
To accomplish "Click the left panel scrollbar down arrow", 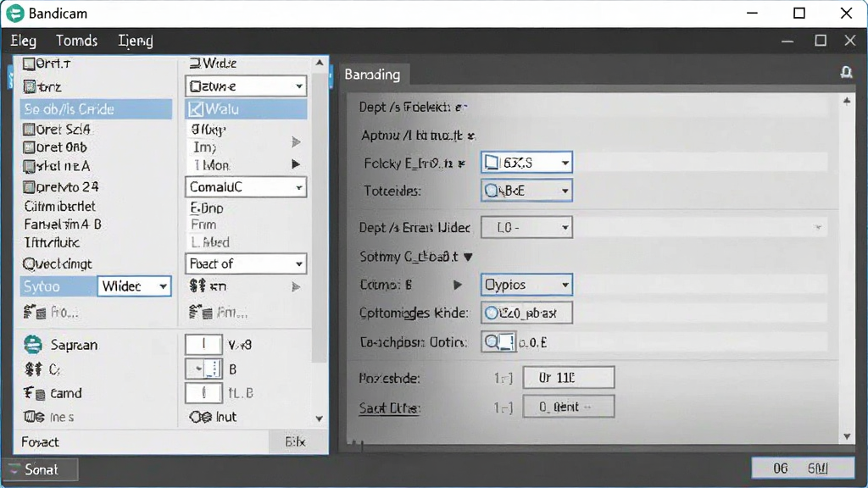I will click(x=320, y=419).
